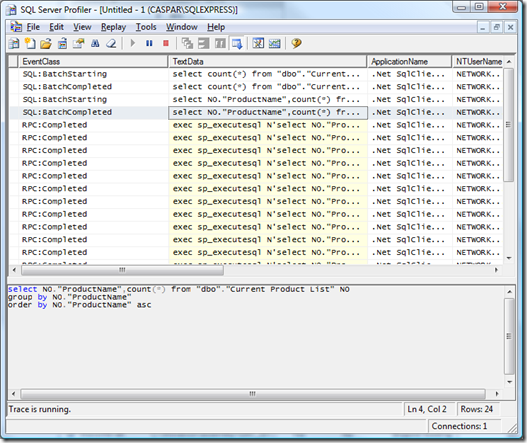Click the trace grid horizontal scrollbar thumb
Image resolution: width=527 pixels, height=443 pixels.
(x=122, y=270)
